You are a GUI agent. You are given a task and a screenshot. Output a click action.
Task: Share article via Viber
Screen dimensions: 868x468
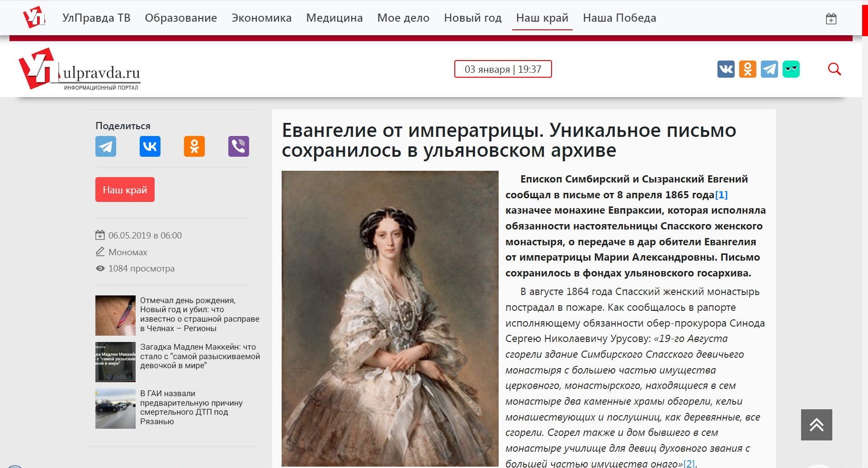[x=239, y=146]
